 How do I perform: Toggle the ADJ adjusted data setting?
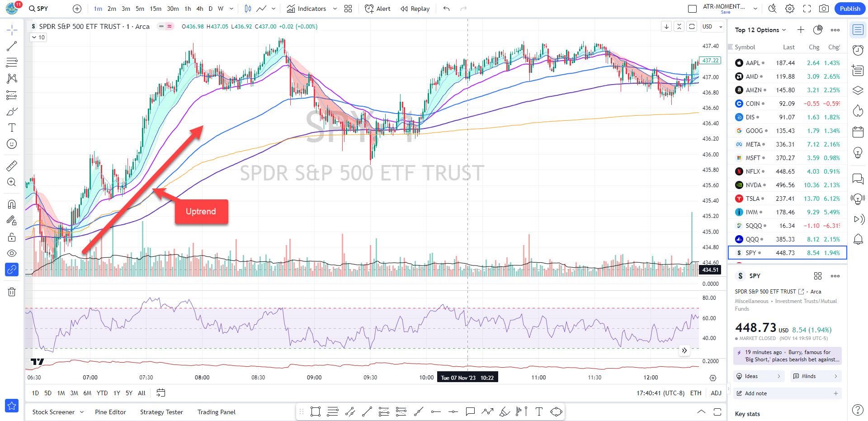[716, 393]
